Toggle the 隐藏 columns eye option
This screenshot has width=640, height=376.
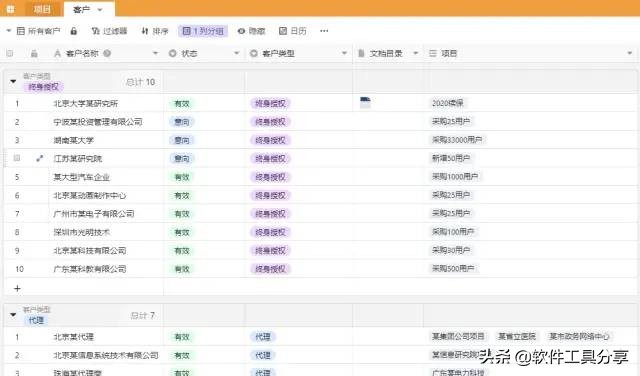pyautogui.click(x=251, y=31)
